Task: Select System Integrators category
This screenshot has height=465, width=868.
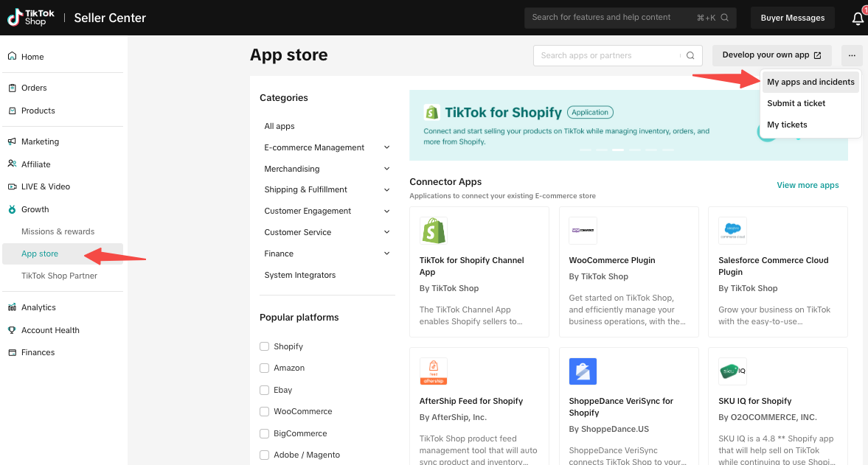Action: 300,275
